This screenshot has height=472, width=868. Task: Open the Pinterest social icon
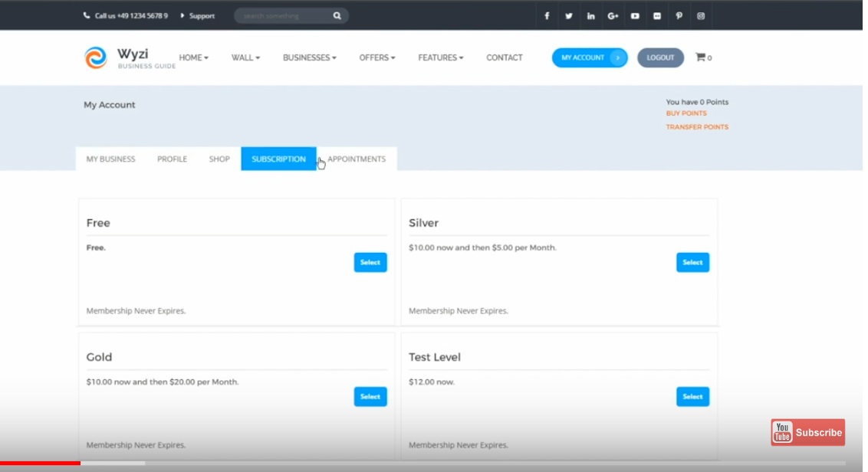679,15
